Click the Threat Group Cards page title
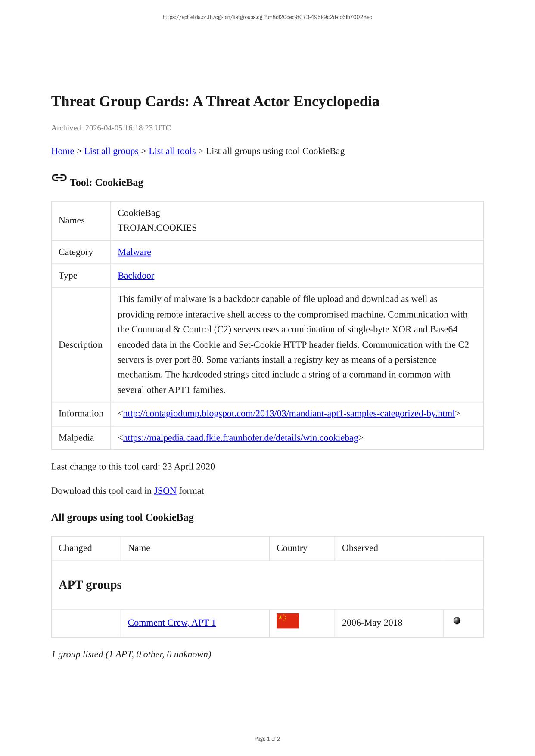 click(x=215, y=102)
